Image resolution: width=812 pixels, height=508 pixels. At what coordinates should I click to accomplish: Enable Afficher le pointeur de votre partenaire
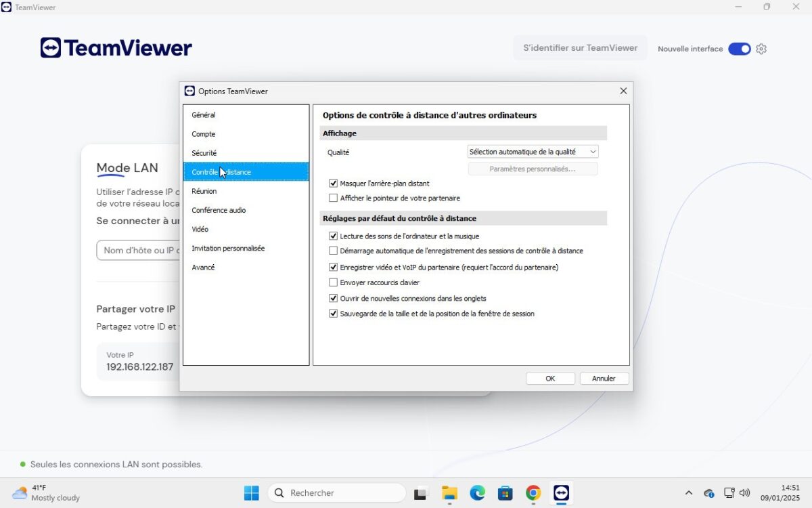point(333,198)
